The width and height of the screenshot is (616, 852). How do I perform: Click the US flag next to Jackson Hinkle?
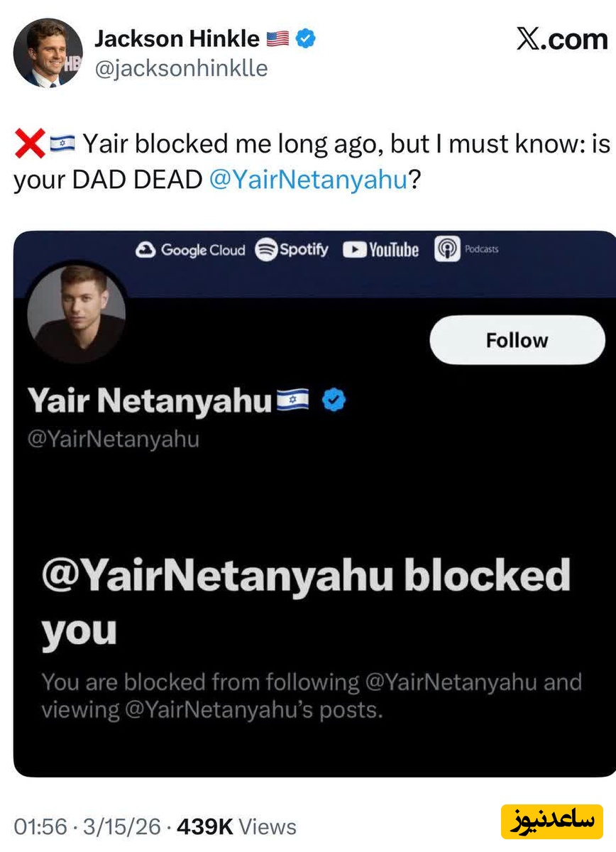tap(277, 40)
